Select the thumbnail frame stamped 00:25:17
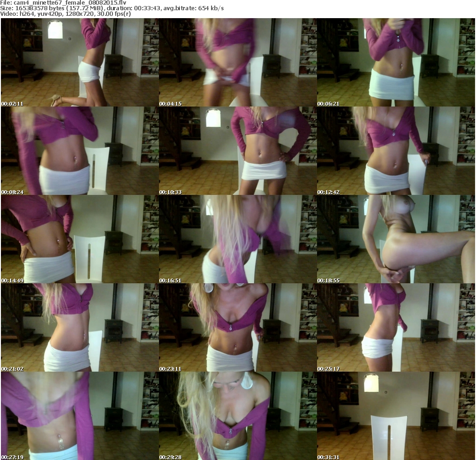Viewport: 476px width, 460px height. 396,327
